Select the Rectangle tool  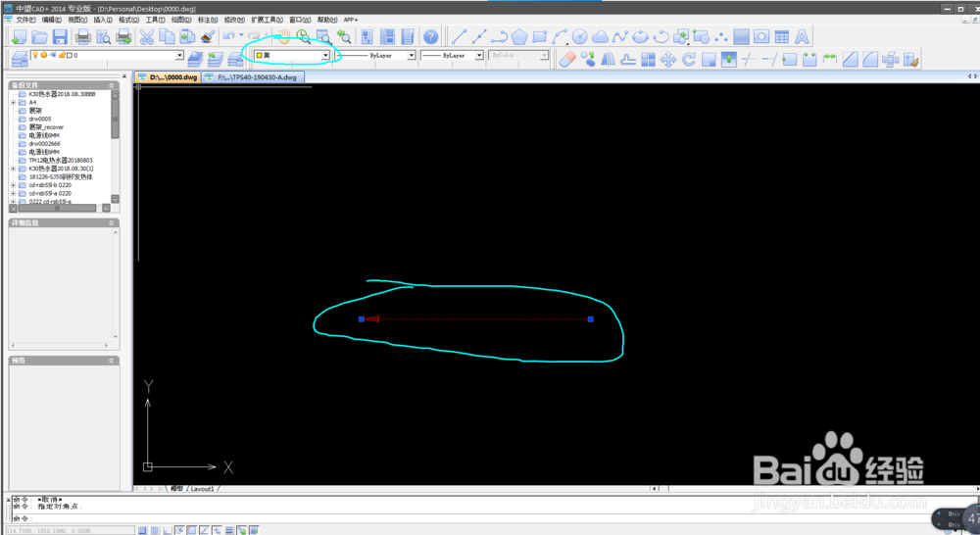(539, 37)
